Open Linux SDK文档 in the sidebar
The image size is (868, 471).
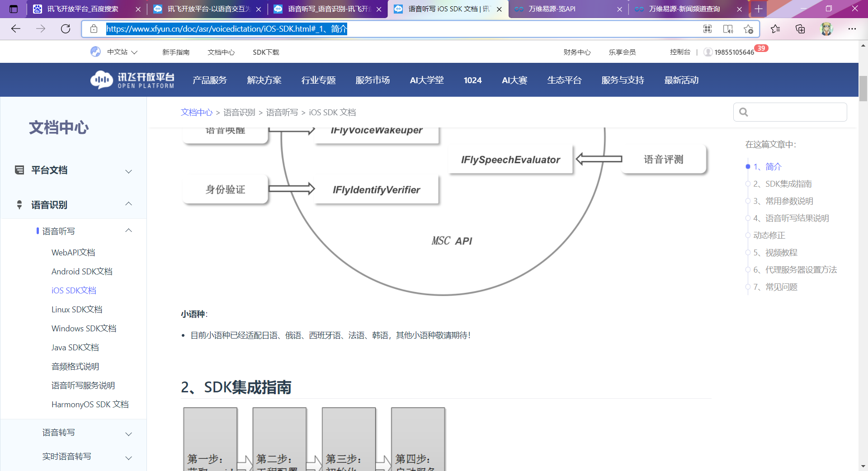coord(77,309)
